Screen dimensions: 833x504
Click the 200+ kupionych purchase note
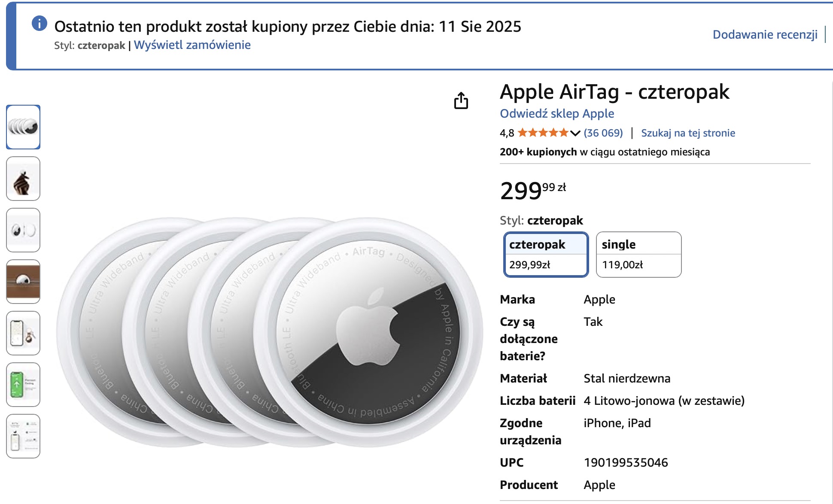[x=605, y=152]
